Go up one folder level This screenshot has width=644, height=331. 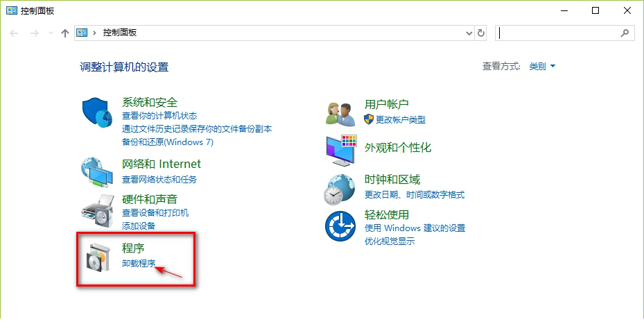coord(65,33)
